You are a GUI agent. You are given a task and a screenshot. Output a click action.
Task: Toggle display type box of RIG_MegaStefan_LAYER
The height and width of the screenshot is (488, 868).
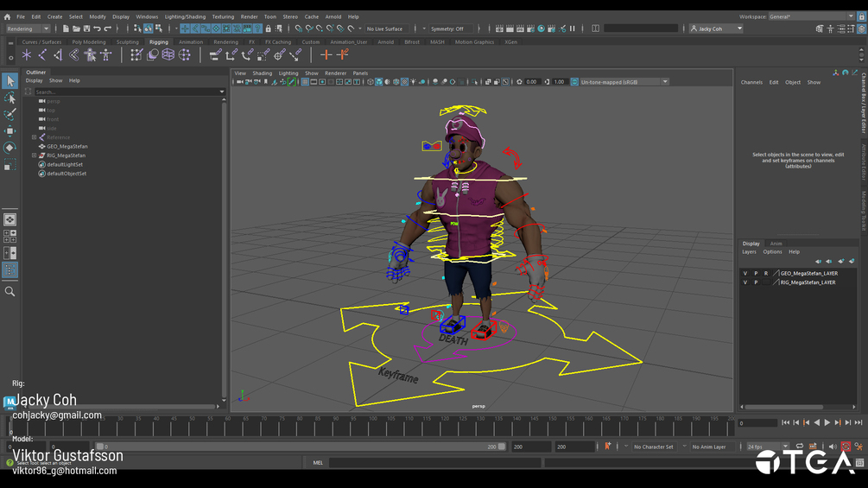pyautogui.click(x=766, y=282)
